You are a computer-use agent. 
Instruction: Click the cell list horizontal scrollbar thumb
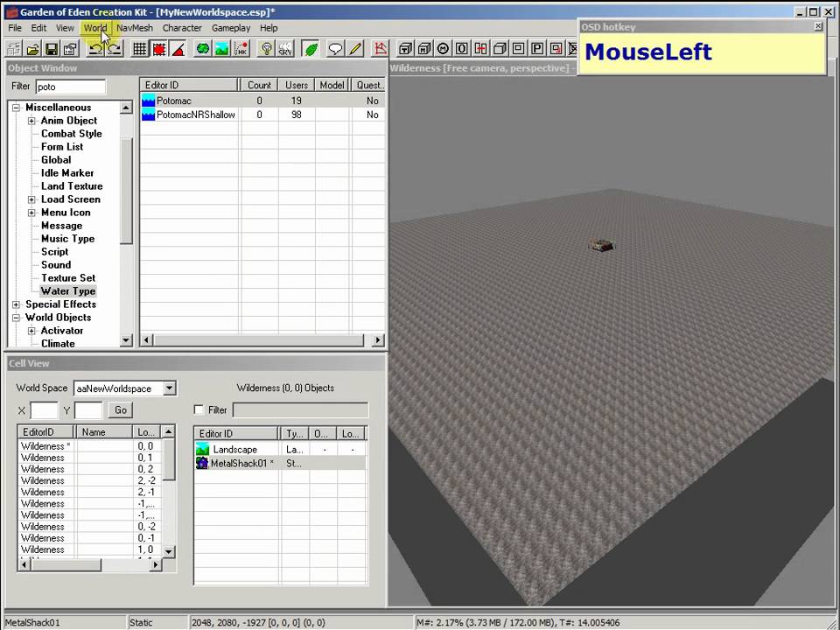[66, 564]
